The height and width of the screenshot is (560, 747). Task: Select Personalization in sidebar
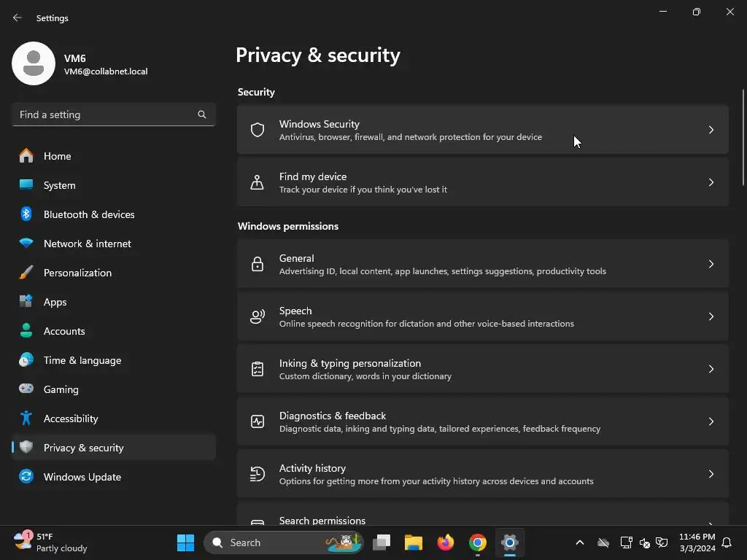click(x=113, y=273)
